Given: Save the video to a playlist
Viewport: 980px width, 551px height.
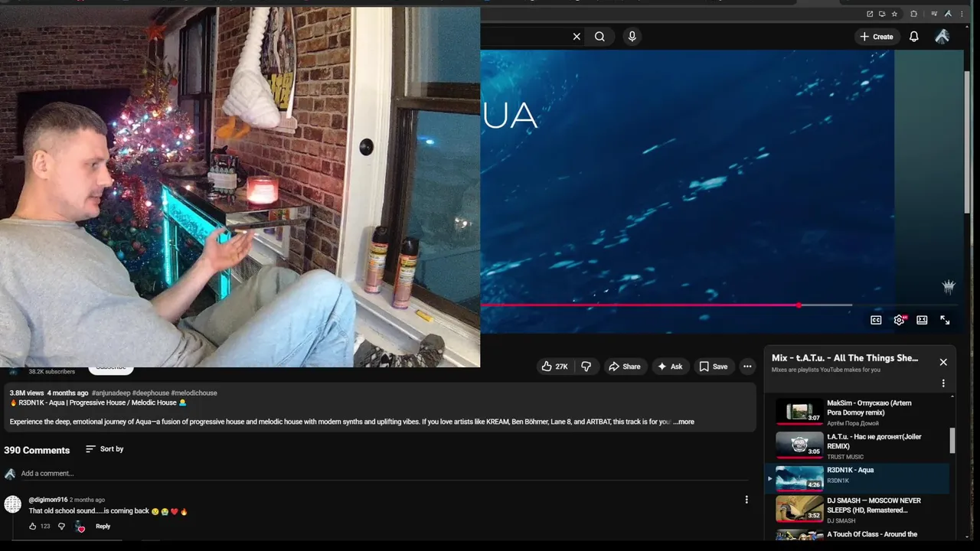Looking at the screenshot, I should [713, 367].
